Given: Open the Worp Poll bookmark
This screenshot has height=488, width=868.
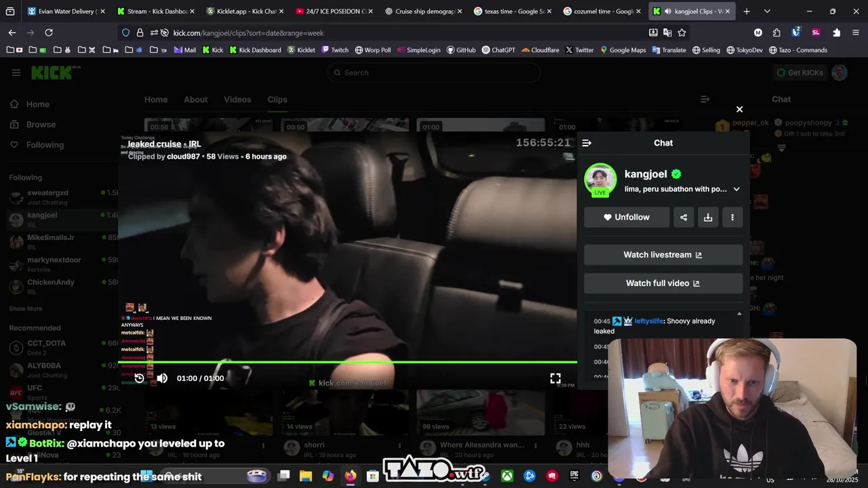Looking at the screenshot, I should pyautogui.click(x=372, y=50).
